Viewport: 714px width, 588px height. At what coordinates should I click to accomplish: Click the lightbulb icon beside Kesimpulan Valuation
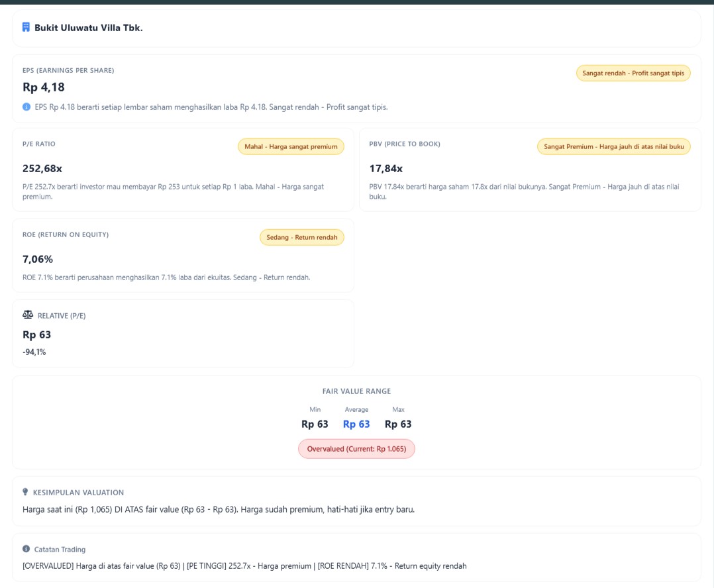click(26, 492)
